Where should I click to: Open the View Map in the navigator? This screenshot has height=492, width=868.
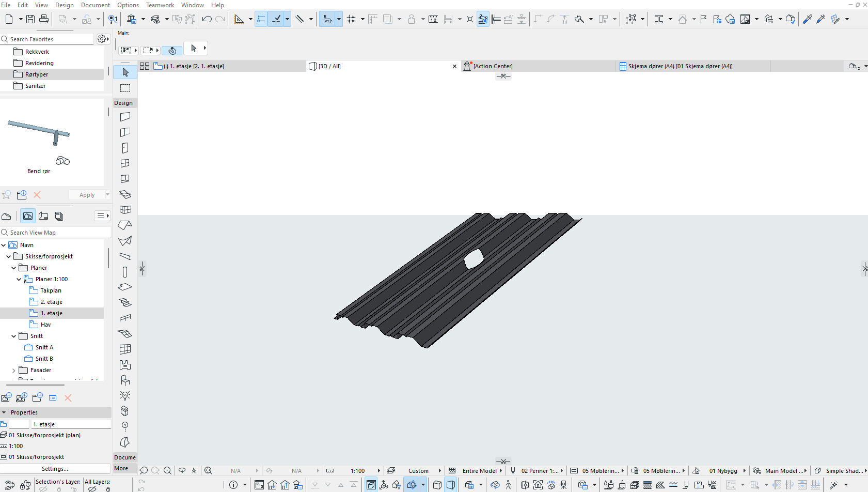[28, 216]
